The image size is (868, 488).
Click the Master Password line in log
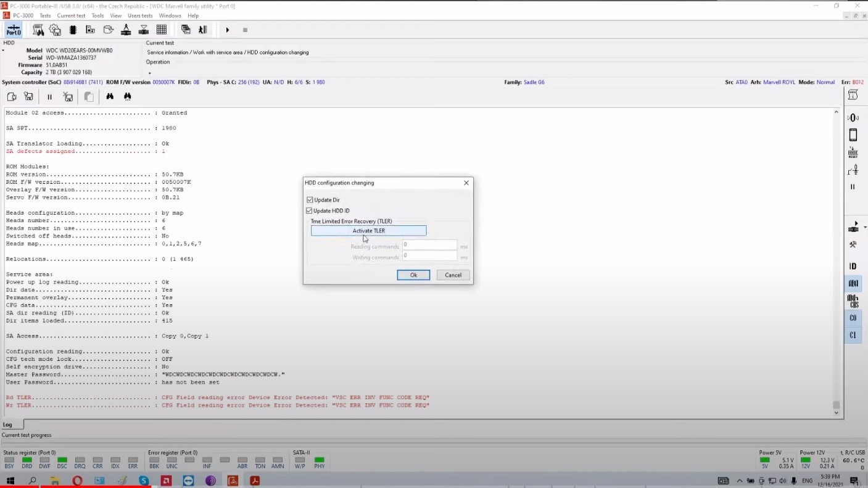coord(145,374)
